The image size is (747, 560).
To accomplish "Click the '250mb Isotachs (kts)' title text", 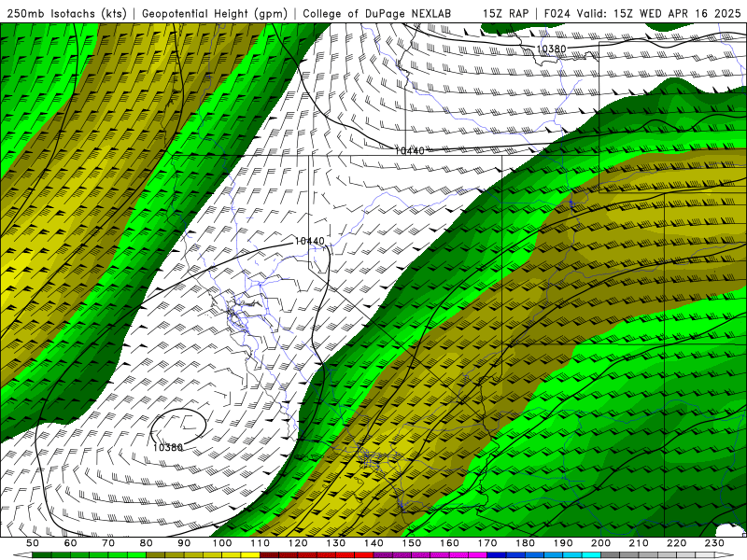I will [x=66, y=14].
